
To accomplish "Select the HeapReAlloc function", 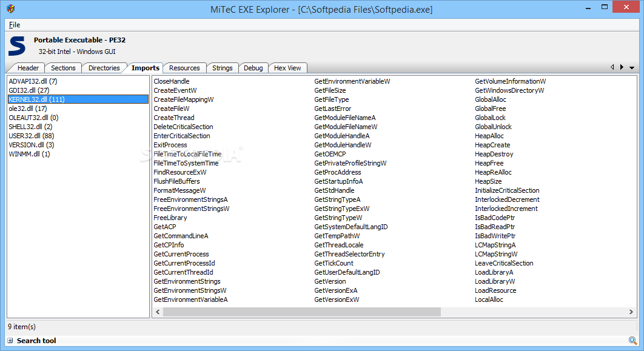I will 493,172.
